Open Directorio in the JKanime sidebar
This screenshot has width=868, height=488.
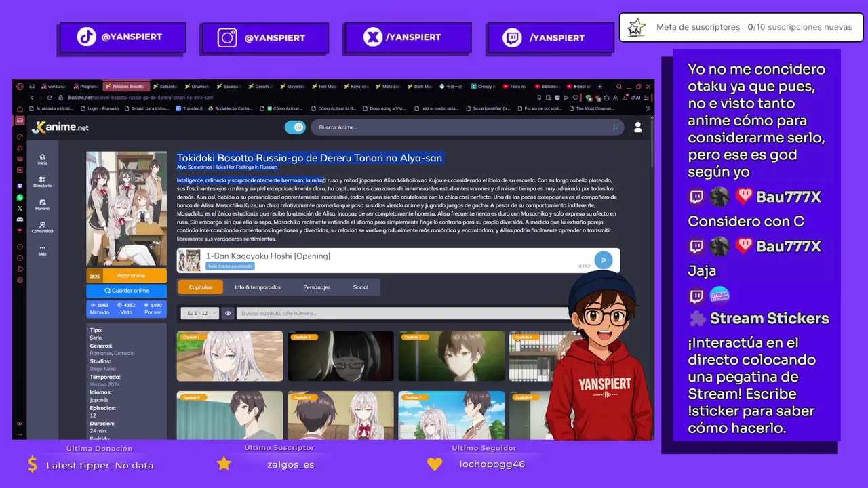coord(42,182)
